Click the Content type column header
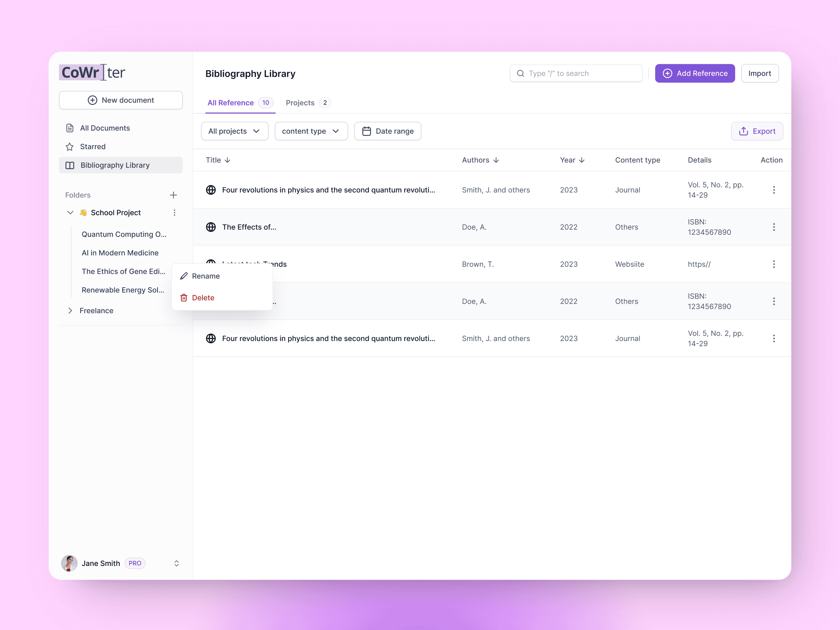840x630 pixels. [x=638, y=160]
